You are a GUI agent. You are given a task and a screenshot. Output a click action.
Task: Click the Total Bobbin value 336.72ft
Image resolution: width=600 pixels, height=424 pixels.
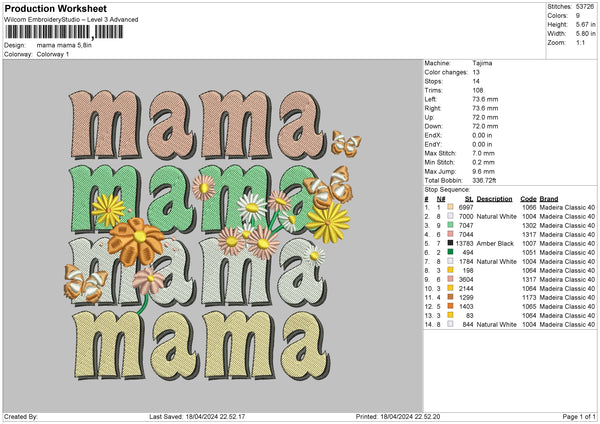[x=484, y=180]
